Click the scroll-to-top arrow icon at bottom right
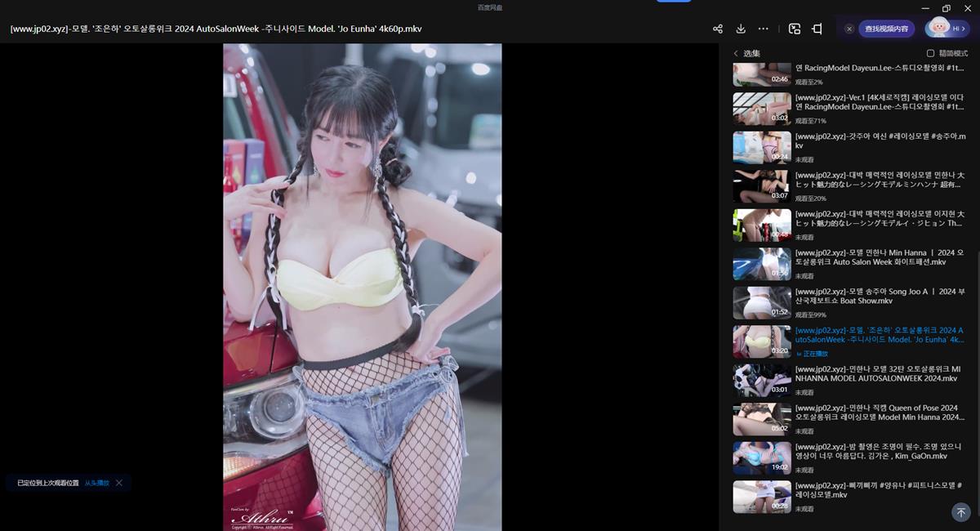Viewport: 980px width, 531px height. pyautogui.click(x=961, y=512)
